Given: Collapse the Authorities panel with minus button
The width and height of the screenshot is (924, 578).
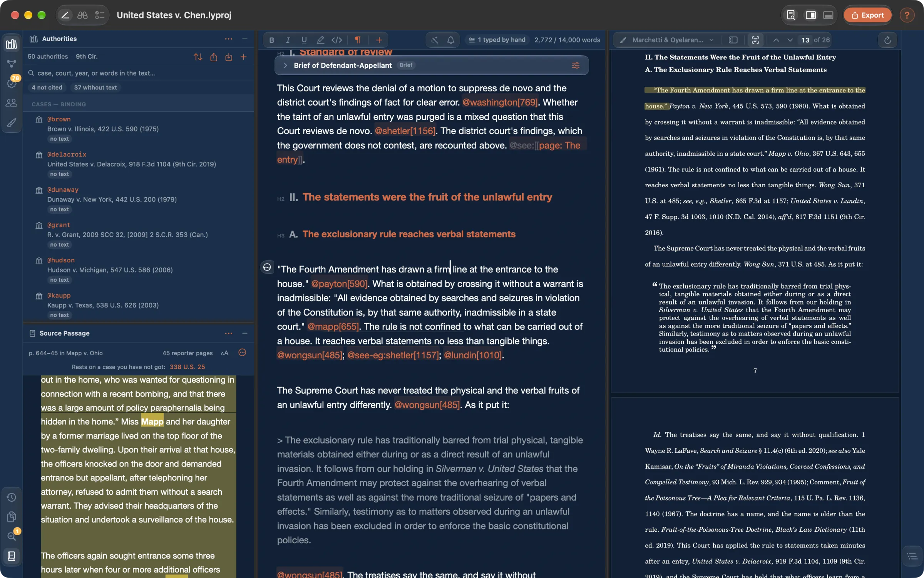Looking at the screenshot, I should click(x=244, y=39).
